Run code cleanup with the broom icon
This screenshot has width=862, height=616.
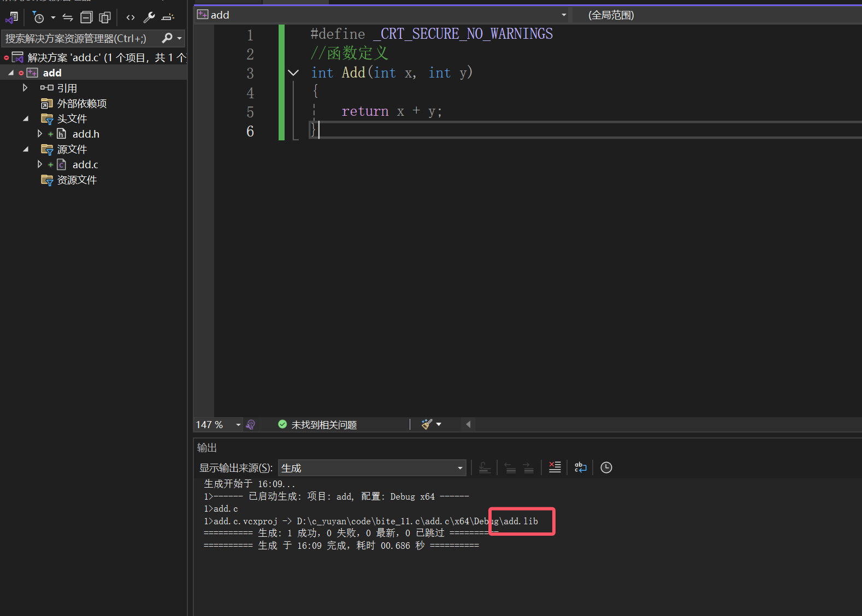click(427, 424)
